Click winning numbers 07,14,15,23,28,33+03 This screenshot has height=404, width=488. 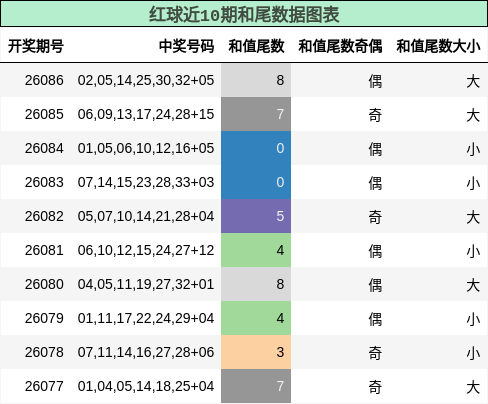[x=146, y=182]
